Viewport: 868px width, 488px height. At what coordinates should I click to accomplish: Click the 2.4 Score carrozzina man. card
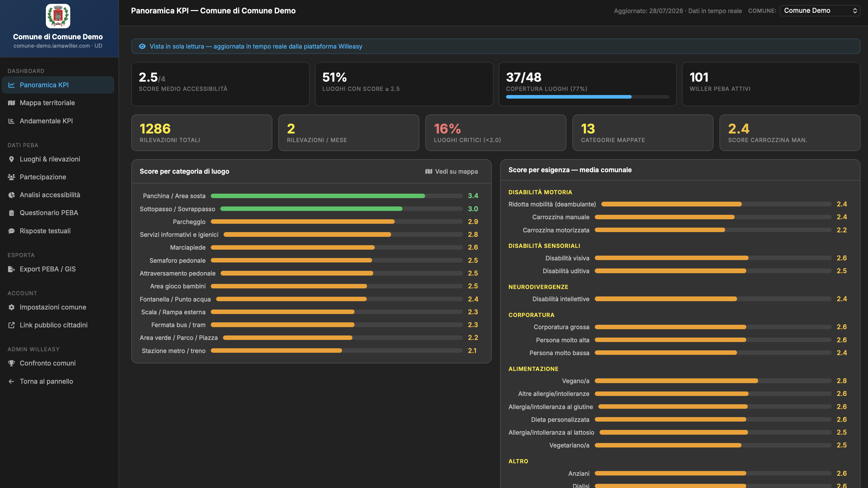790,133
